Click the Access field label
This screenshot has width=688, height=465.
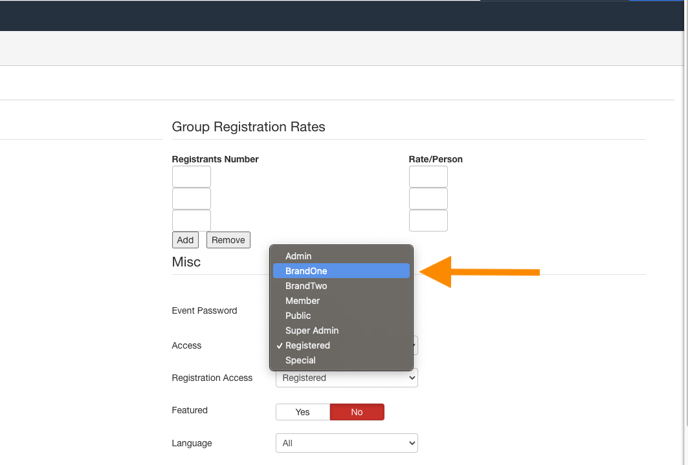(186, 345)
